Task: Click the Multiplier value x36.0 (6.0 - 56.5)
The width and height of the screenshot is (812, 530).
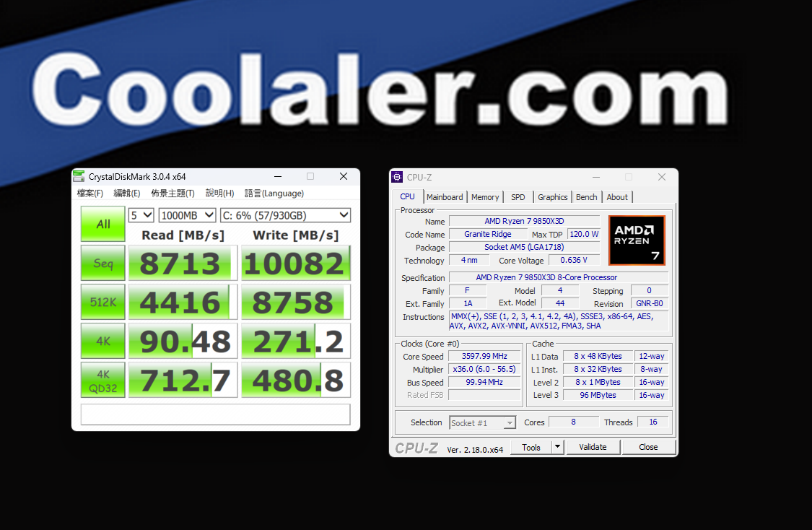Action: click(484, 370)
